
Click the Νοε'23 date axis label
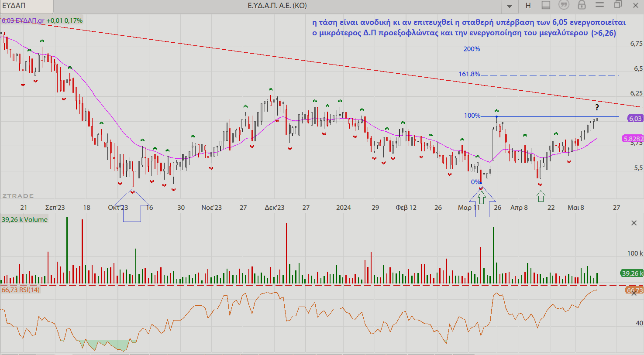pyautogui.click(x=211, y=208)
